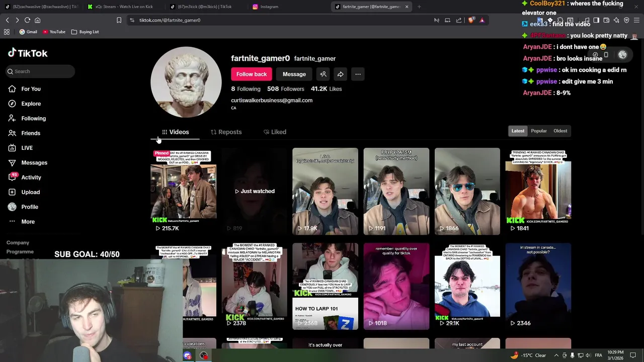Open the browser hamburger menu
Screen dimensions: 644x362
(x=636, y=20)
